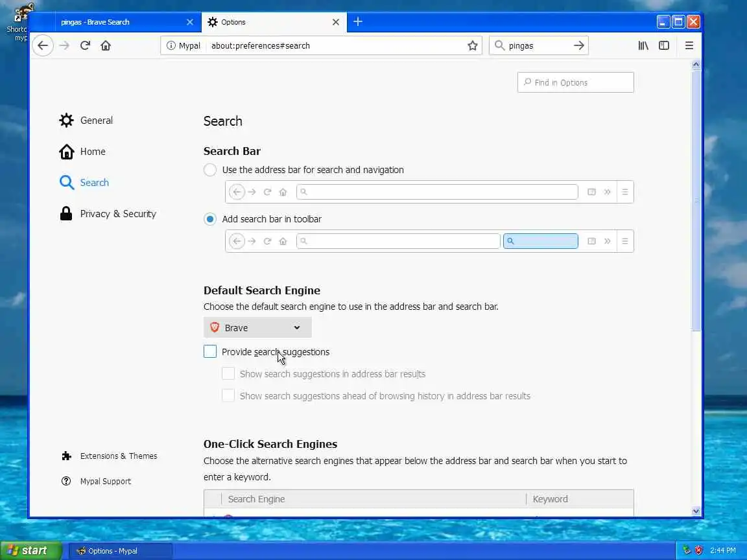
Task: Click the red shield tray icon
Action: point(698,550)
